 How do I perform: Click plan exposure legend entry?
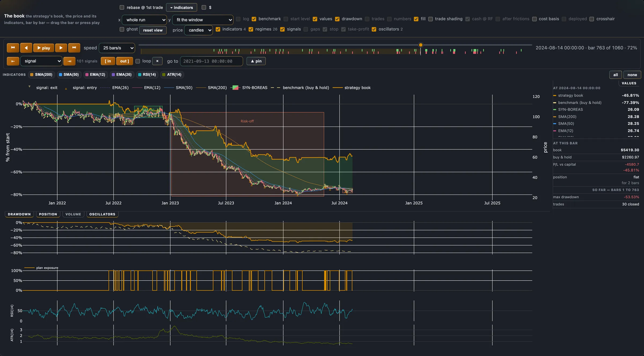pyautogui.click(x=41, y=268)
